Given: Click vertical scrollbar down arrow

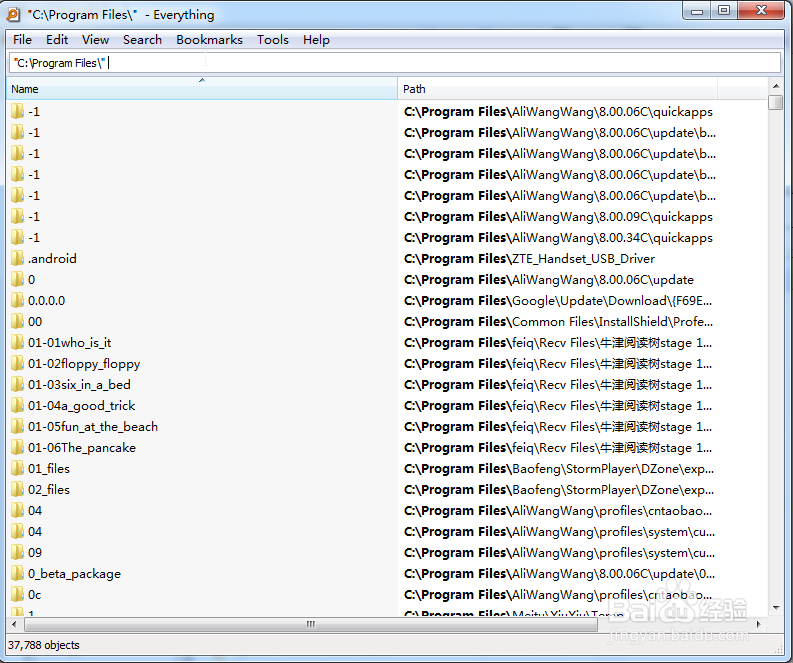Looking at the screenshot, I should [x=775, y=608].
